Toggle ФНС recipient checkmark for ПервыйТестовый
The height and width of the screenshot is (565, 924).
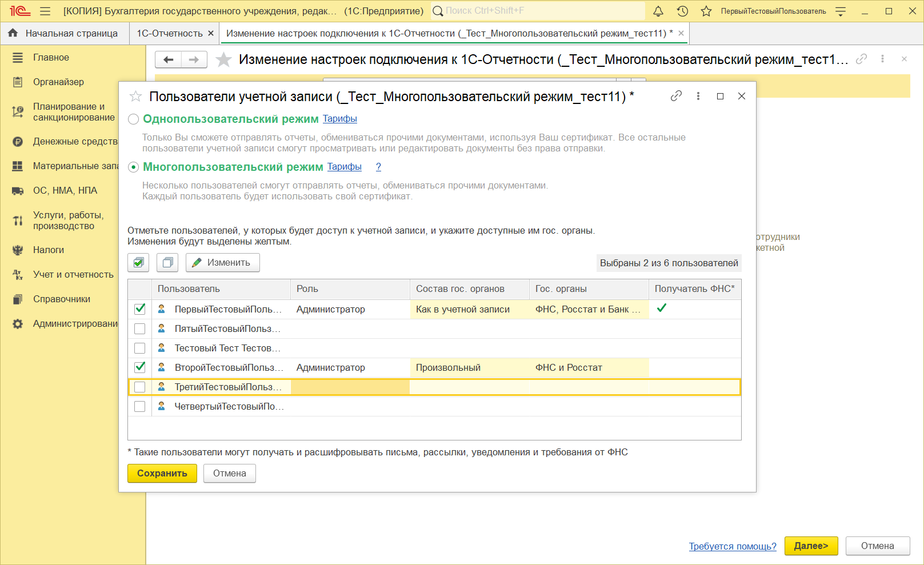(x=662, y=308)
